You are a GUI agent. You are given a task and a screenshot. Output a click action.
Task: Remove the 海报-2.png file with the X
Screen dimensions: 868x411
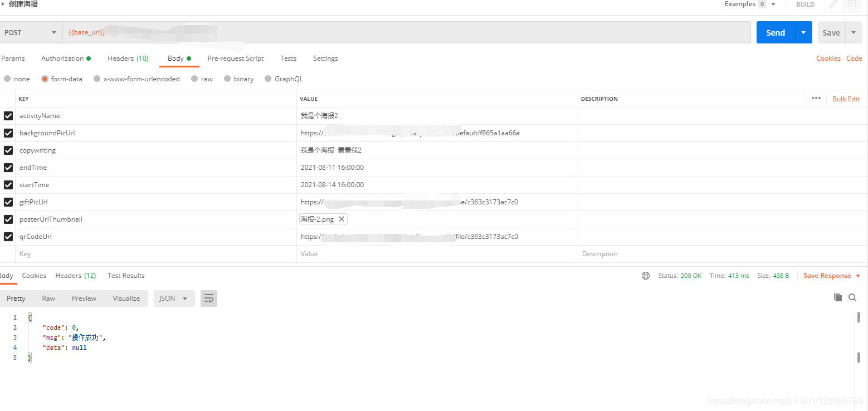(342, 219)
